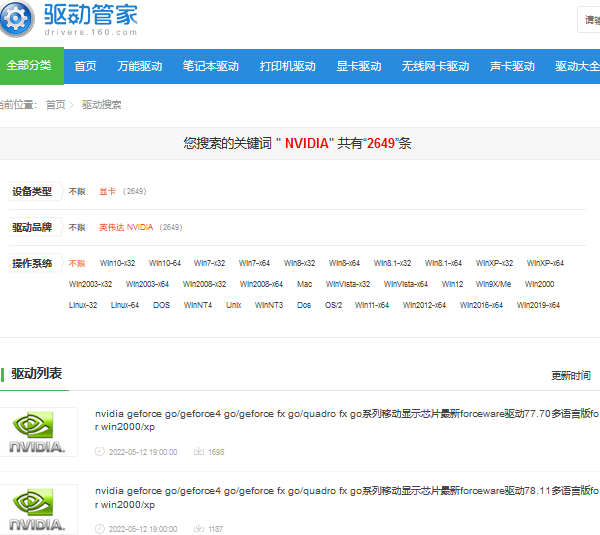The width and height of the screenshot is (600, 535).
Task: Filter by Win10-64 system
Action: pos(165,263)
